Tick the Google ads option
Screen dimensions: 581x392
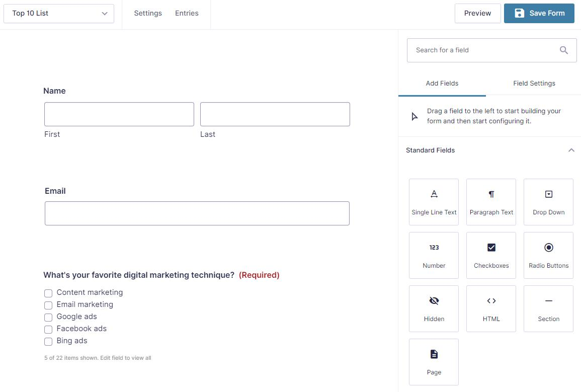(48, 318)
